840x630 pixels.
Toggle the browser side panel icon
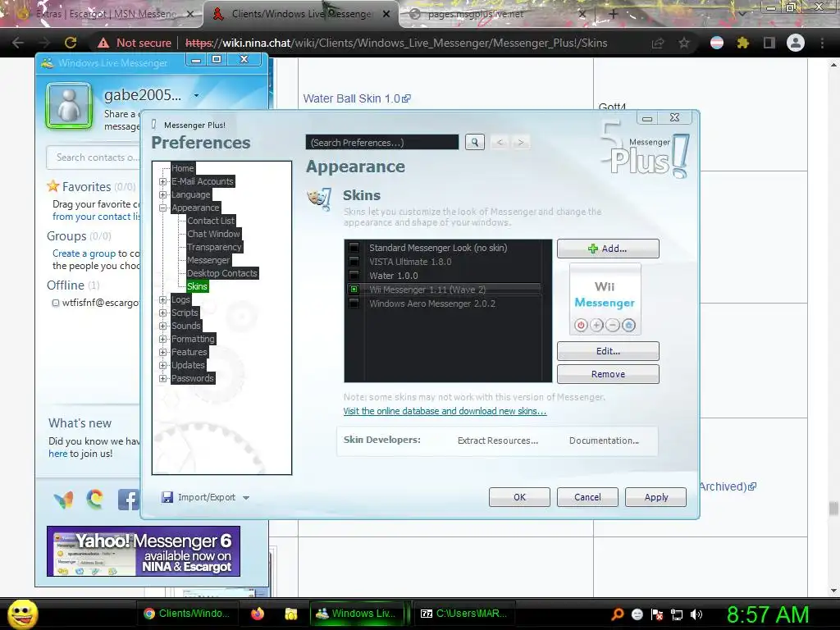[x=769, y=43]
